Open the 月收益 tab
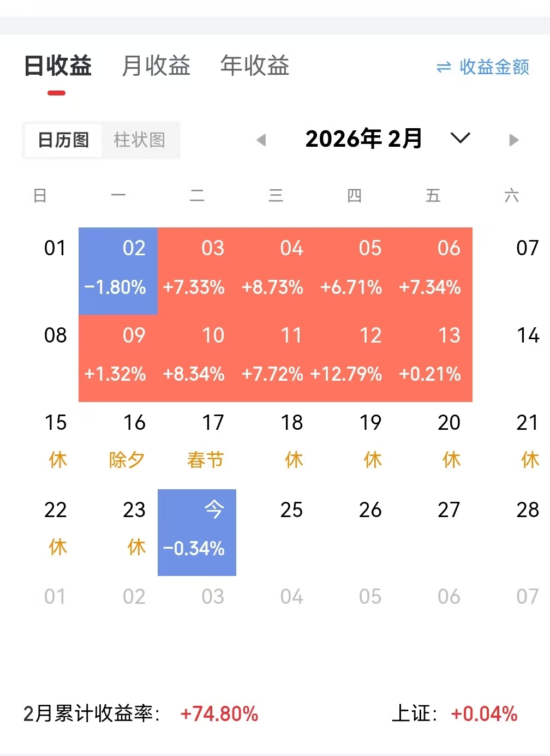Screen dimensions: 550x756 (x=156, y=66)
